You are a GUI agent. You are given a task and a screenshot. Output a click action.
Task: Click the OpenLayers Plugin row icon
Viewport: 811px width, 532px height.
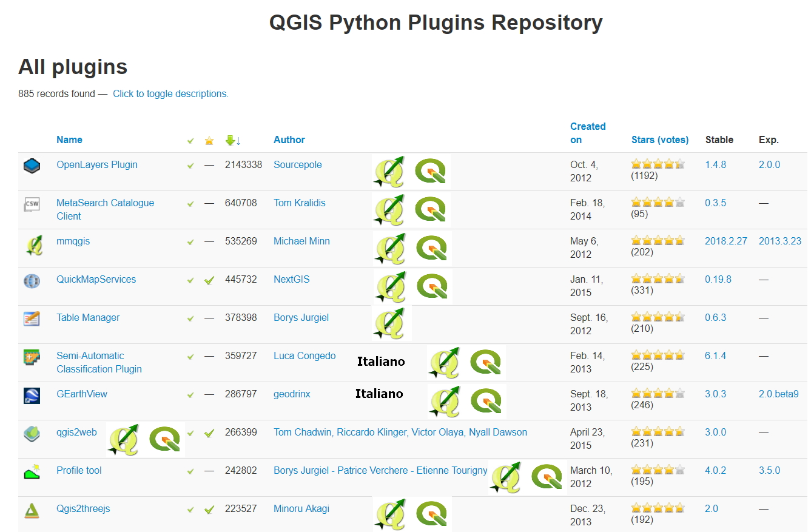[32, 166]
